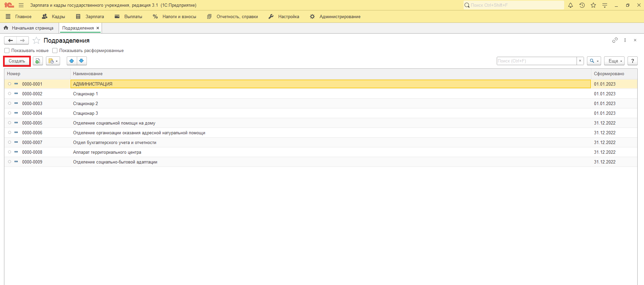This screenshot has height=285, width=644.
Task: Open the Настройка section
Action: coord(284,16)
